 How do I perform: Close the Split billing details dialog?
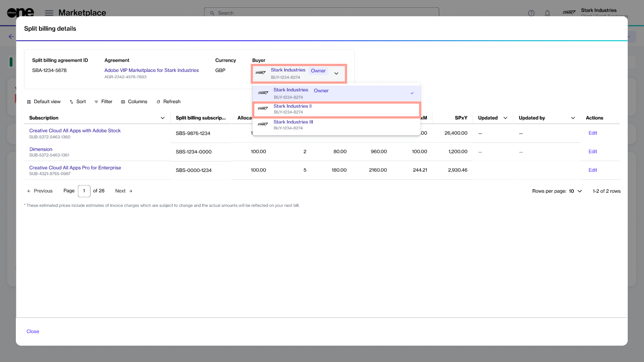[x=33, y=331]
